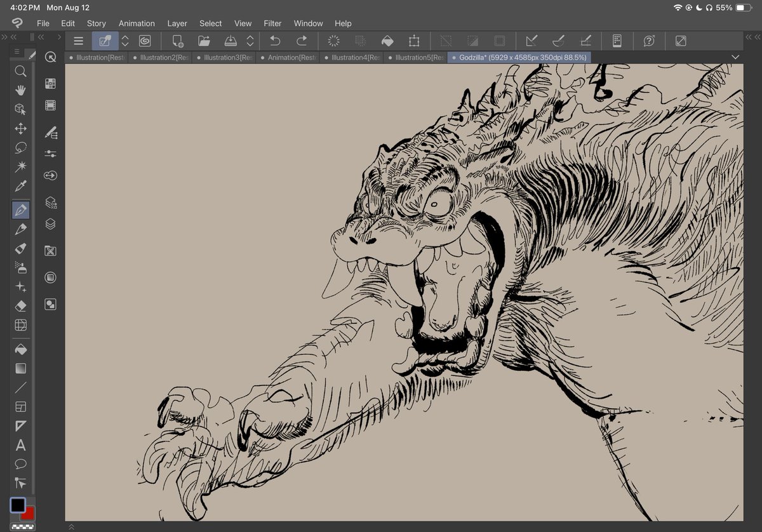762x532 pixels.
Task: Open the Timeline film strip palette icon
Action: [x=51, y=105]
